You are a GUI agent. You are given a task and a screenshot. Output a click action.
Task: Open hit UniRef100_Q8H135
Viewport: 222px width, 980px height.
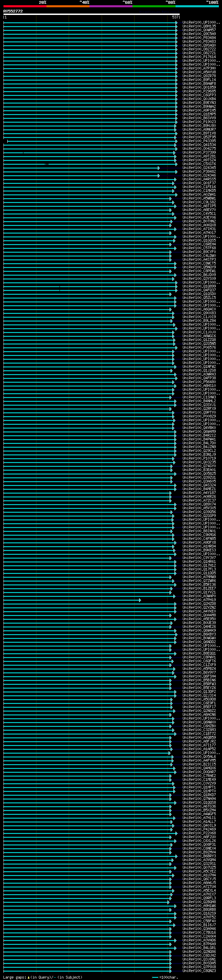pos(199,26)
